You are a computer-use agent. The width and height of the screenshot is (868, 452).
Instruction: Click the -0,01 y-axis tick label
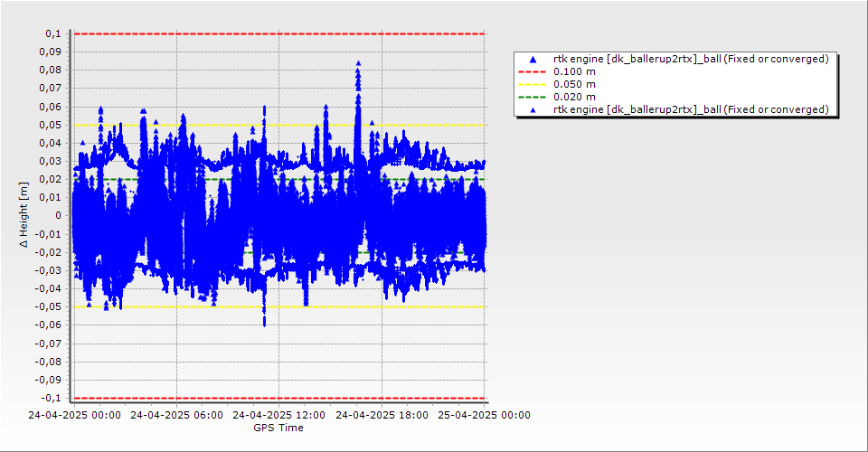point(49,234)
